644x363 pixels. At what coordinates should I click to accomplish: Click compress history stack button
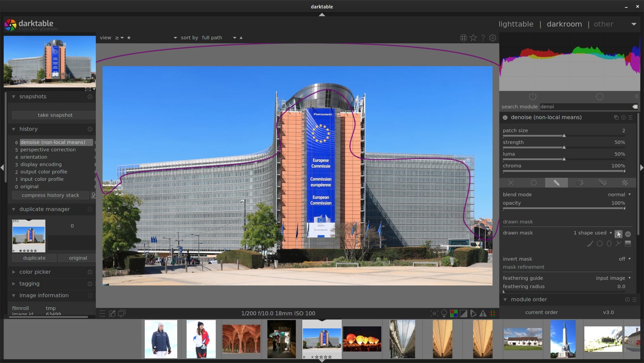tap(51, 195)
